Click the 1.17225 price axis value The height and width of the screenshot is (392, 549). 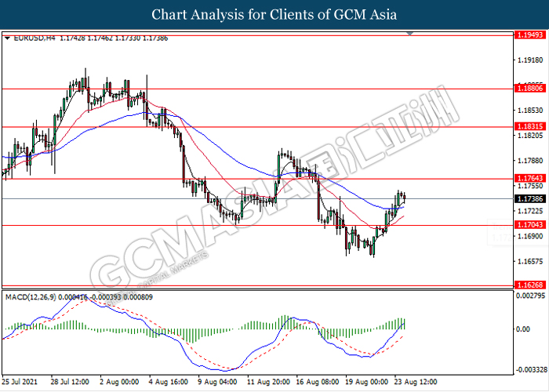tap(530, 211)
